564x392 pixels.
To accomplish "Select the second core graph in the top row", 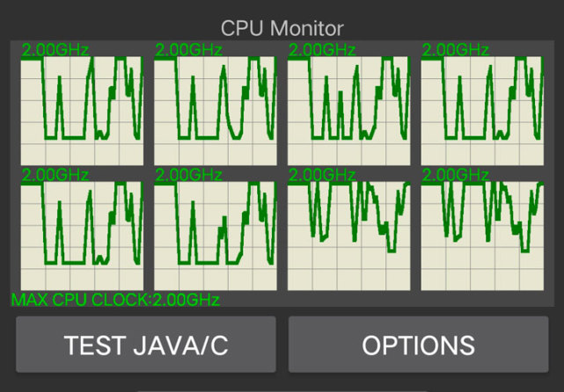I will [x=216, y=109].
